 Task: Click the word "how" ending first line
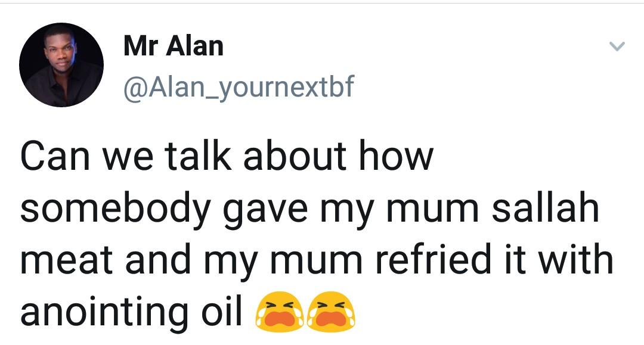pos(396,156)
